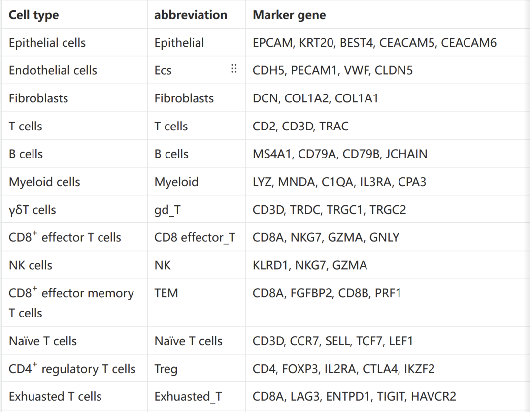This screenshot has height=412, width=532.
Task: Select the "Myeloid cells" cell type cell
Action: tap(44, 182)
